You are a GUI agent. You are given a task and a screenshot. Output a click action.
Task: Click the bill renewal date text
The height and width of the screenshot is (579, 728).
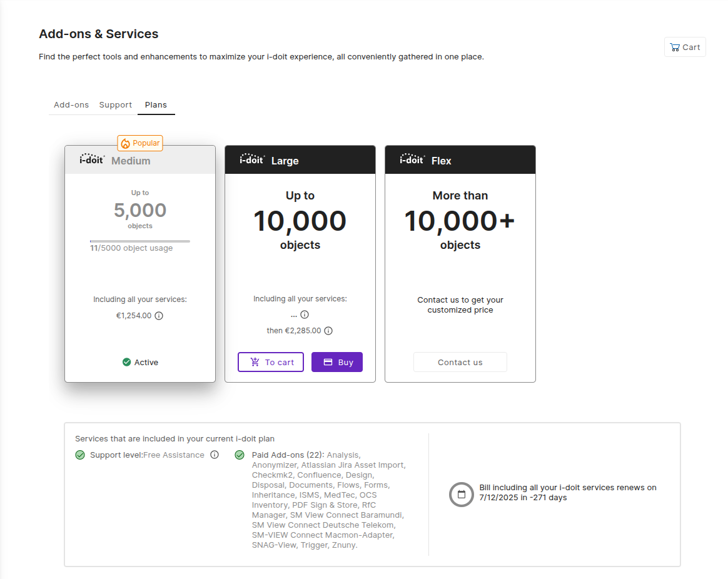tap(568, 493)
